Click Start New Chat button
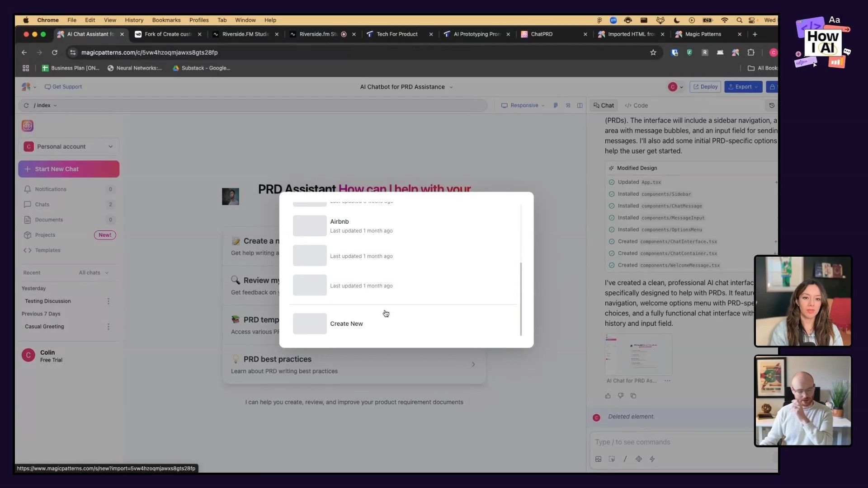 (69, 169)
